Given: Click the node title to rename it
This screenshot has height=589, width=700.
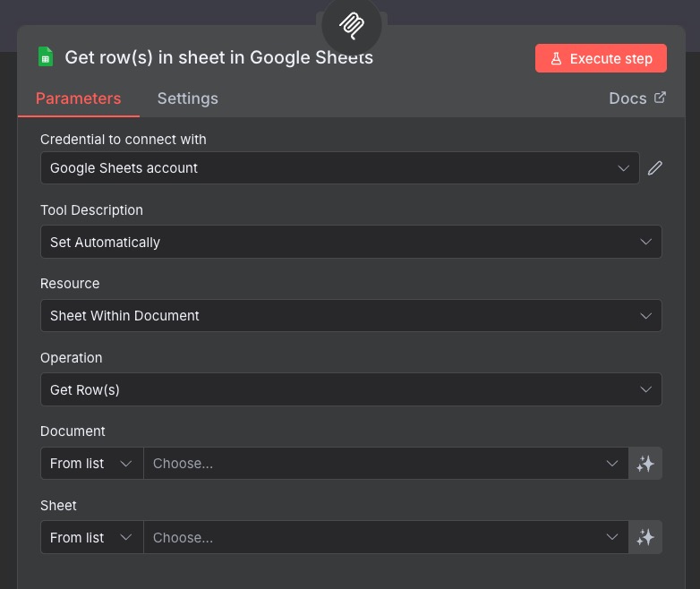Looking at the screenshot, I should [218, 57].
